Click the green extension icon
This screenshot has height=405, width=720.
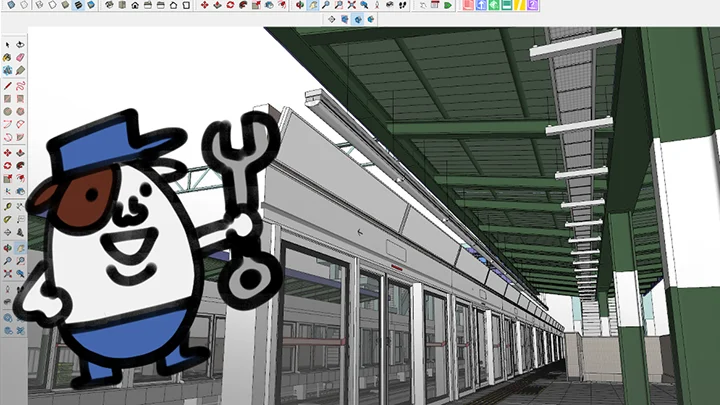pyautogui.click(x=494, y=5)
